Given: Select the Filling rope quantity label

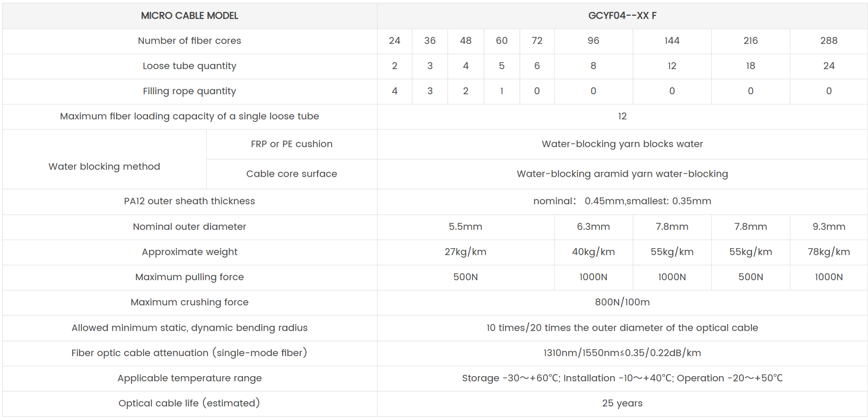Looking at the screenshot, I should (x=189, y=91).
